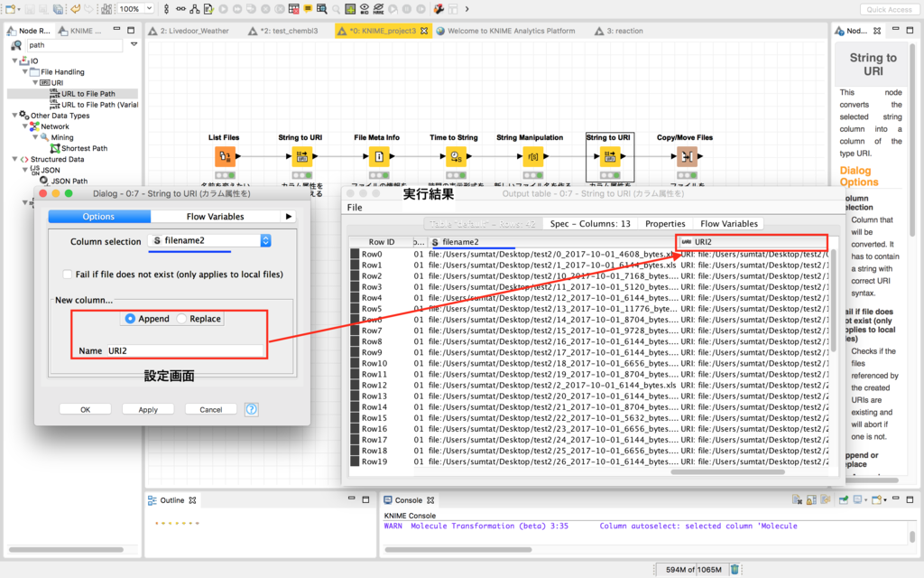Select URL to File Path tree item
924x578 pixels.
(88, 94)
